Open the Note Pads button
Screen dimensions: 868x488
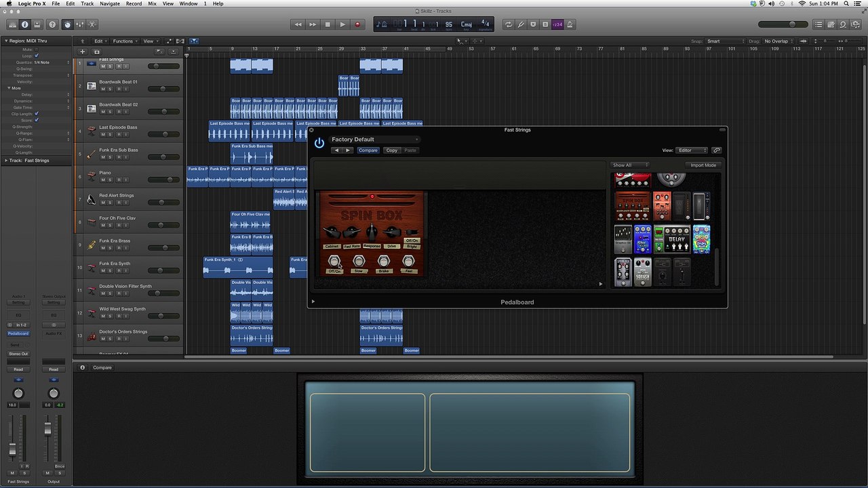[x=831, y=24]
